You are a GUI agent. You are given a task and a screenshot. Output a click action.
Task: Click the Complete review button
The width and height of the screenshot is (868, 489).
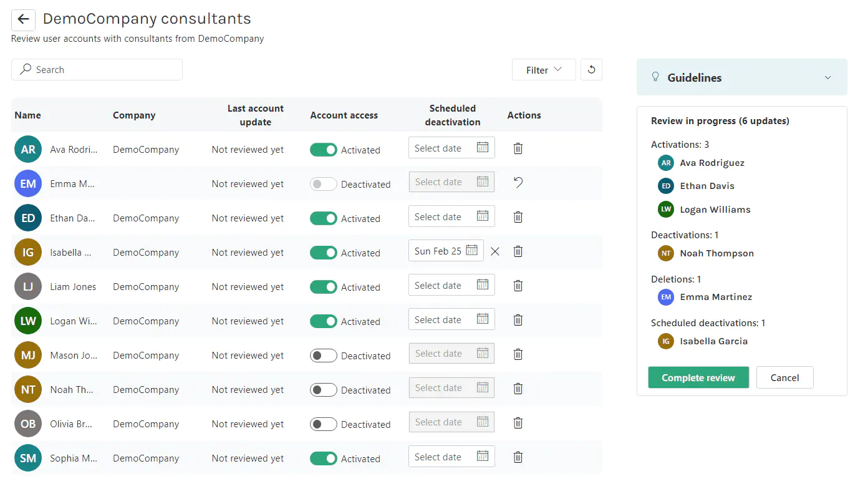click(698, 377)
